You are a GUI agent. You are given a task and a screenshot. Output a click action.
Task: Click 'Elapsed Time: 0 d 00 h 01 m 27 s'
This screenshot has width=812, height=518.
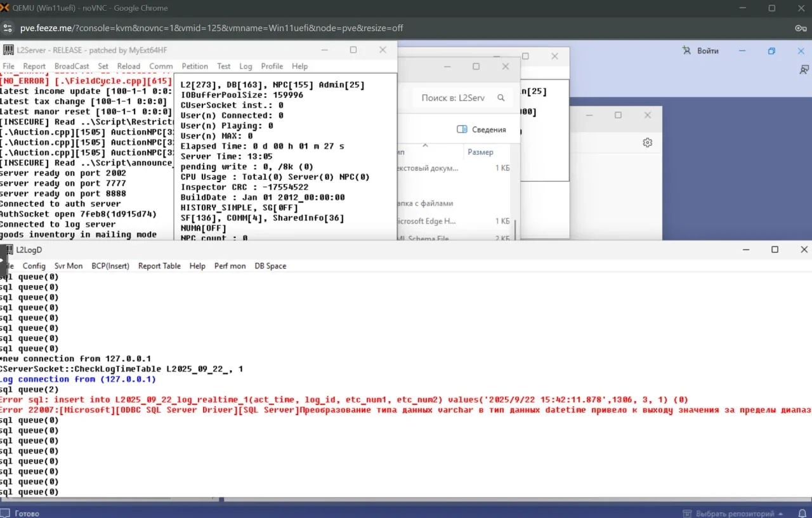(263, 146)
